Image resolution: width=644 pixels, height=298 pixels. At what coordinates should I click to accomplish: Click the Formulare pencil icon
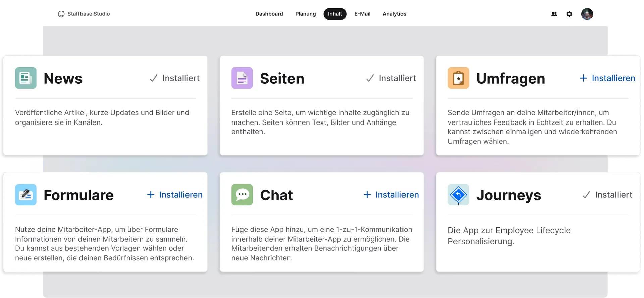(25, 195)
